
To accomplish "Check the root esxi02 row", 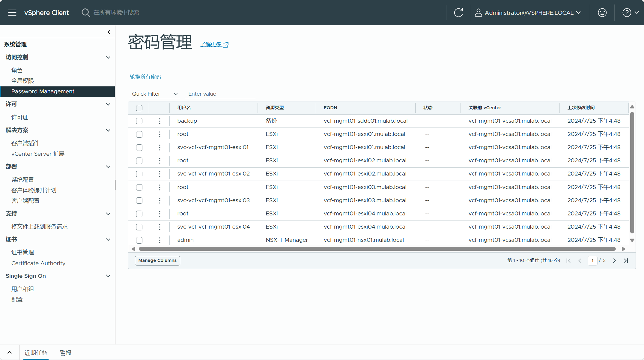I will pos(139,160).
